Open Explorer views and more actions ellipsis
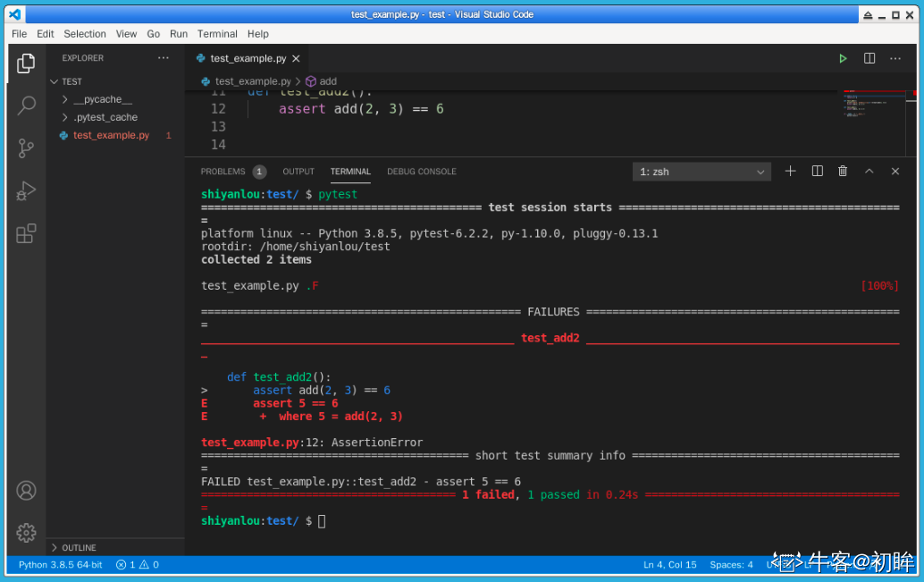The height and width of the screenshot is (582, 924). [164, 58]
